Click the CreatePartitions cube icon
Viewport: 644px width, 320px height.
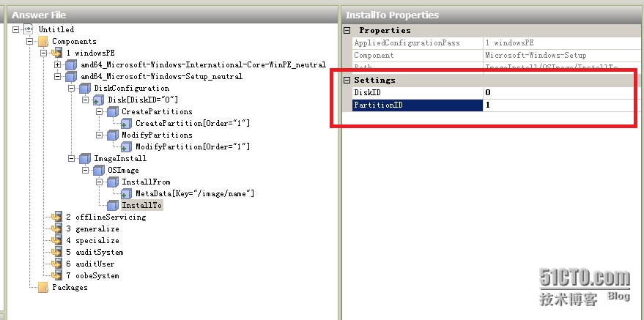point(113,111)
